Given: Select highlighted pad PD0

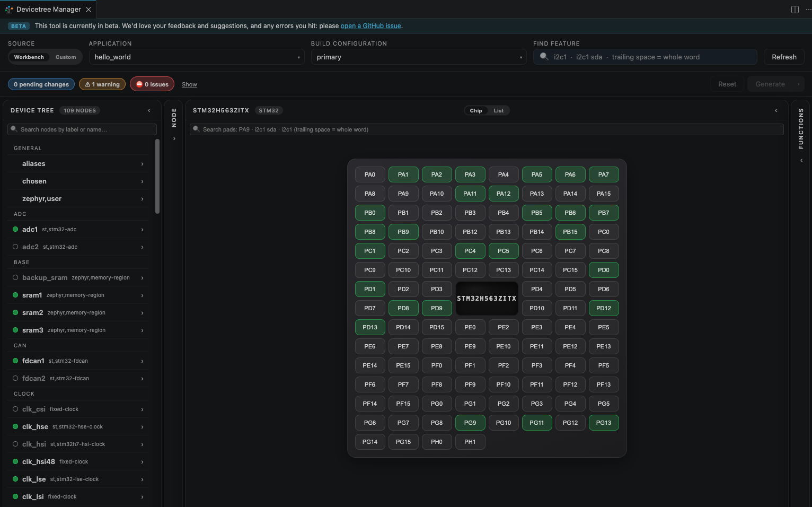Looking at the screenshot, I should (604, 270).
